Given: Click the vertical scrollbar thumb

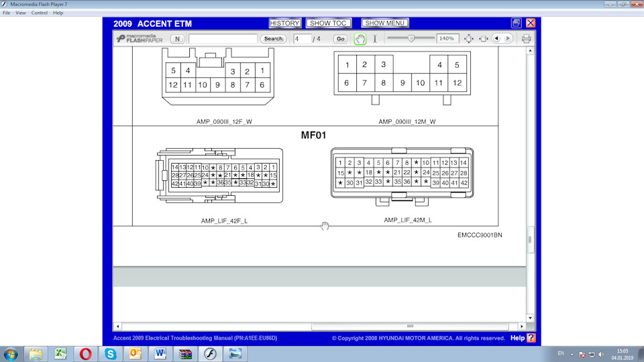Looking at the screenshot, I should (x=530, y=240).
